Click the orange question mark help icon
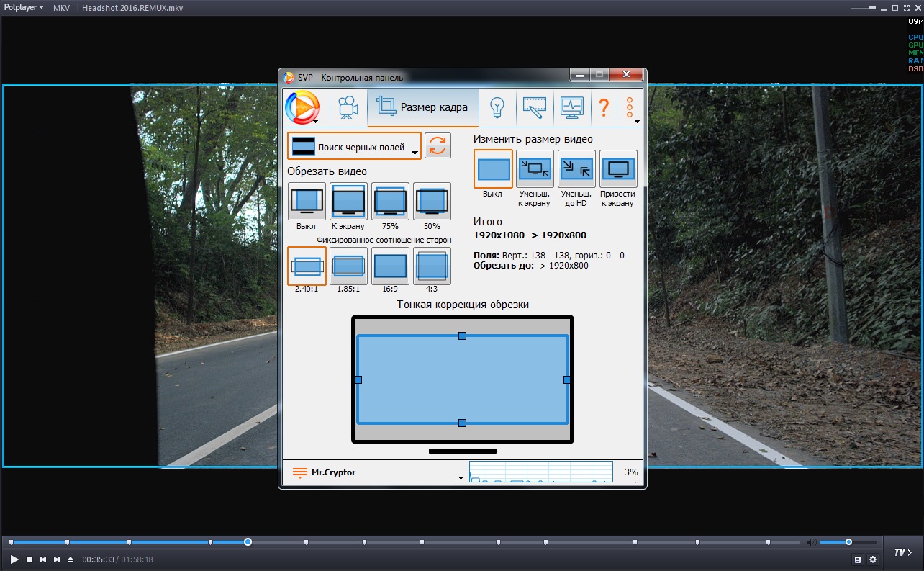924x571 pixels. [x=603, y=107]
